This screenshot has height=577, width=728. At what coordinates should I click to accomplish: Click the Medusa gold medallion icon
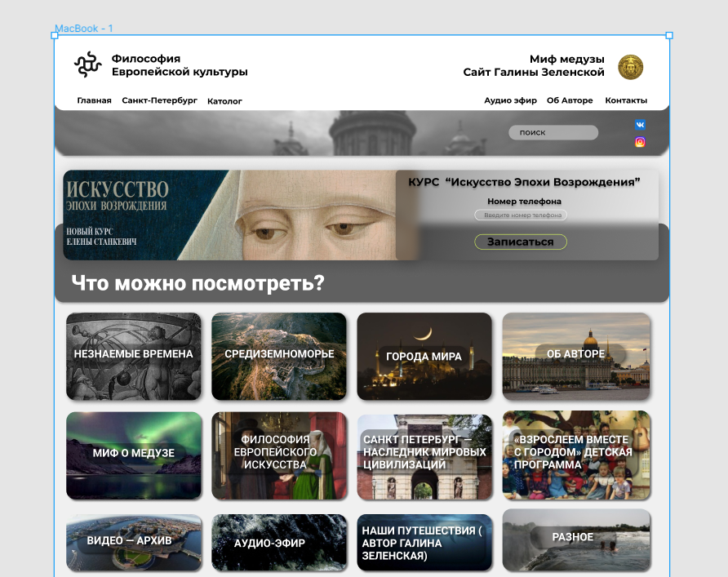click(x=630, y=67)
